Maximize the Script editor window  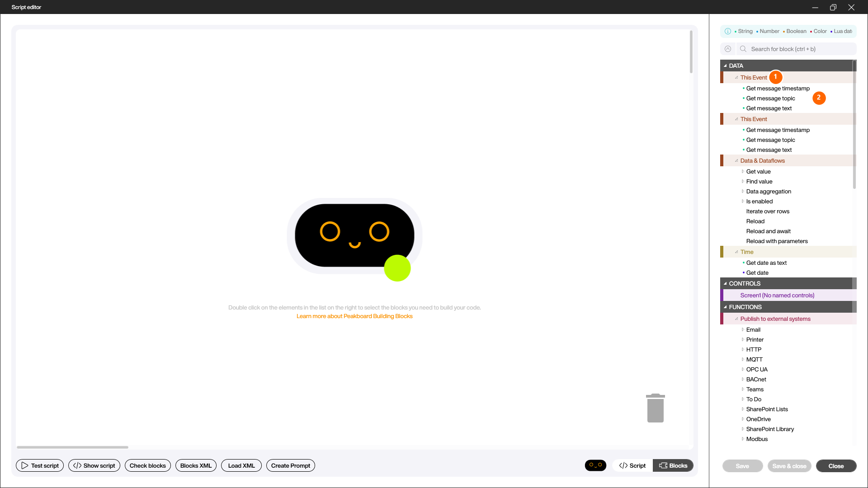(x=833, y=7)
